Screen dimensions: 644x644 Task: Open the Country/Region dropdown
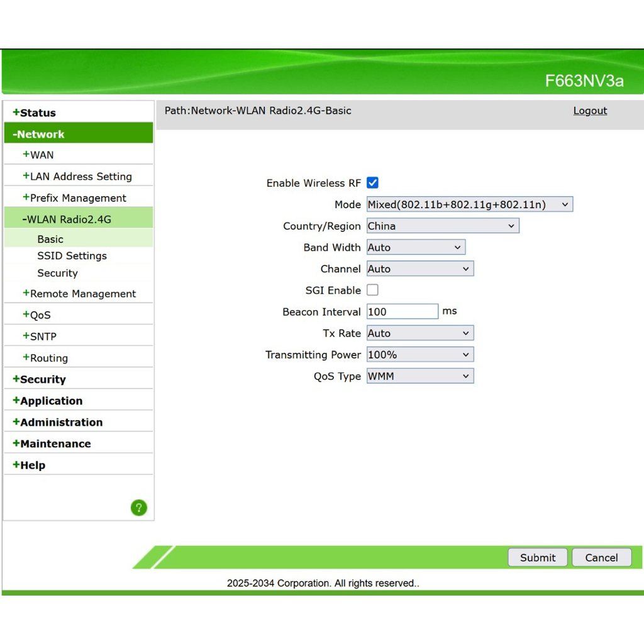443,226
